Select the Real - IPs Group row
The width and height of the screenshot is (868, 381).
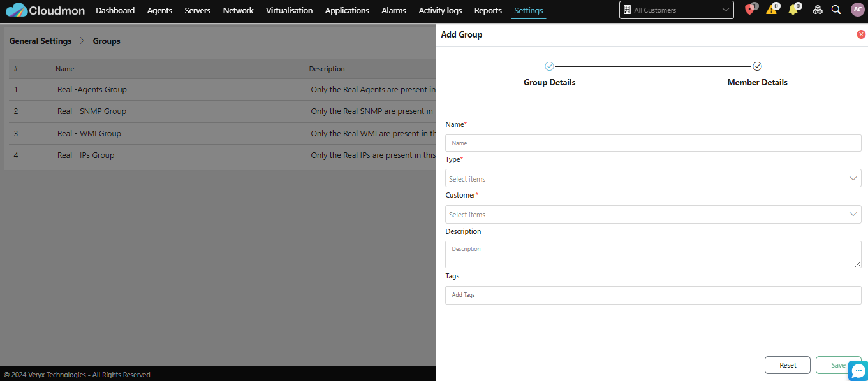(x=221, y=155)
